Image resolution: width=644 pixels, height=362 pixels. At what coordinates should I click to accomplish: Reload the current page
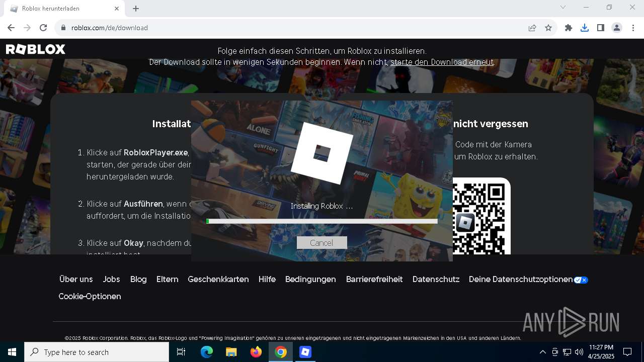click(x=43, y=28)
